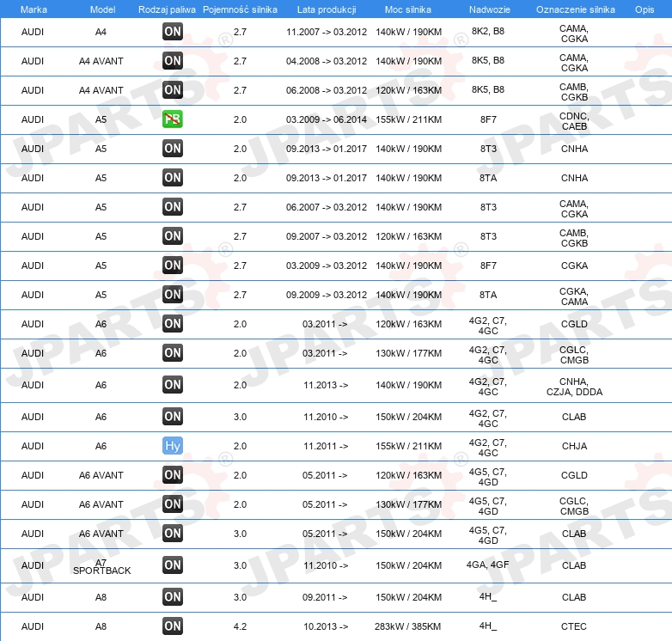
Task: Click the ON icon in A6 11.2013 row
Action: click(x=173, y=384)
